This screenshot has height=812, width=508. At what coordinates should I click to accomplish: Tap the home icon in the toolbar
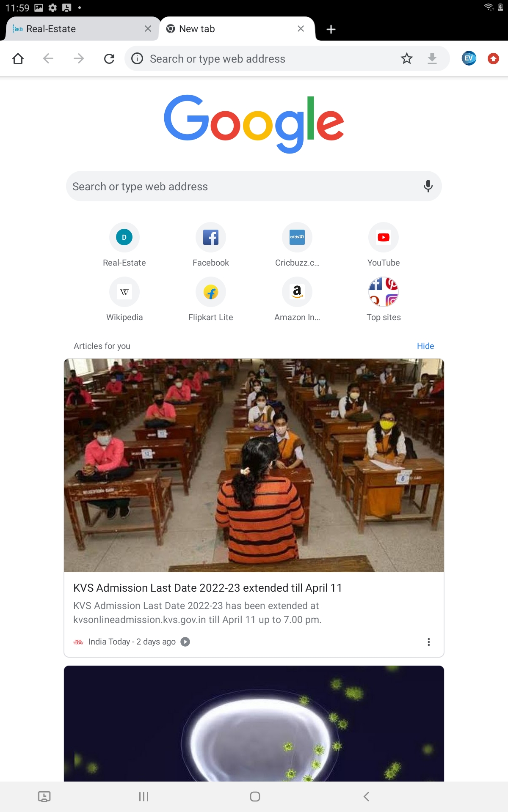(18, 58)
